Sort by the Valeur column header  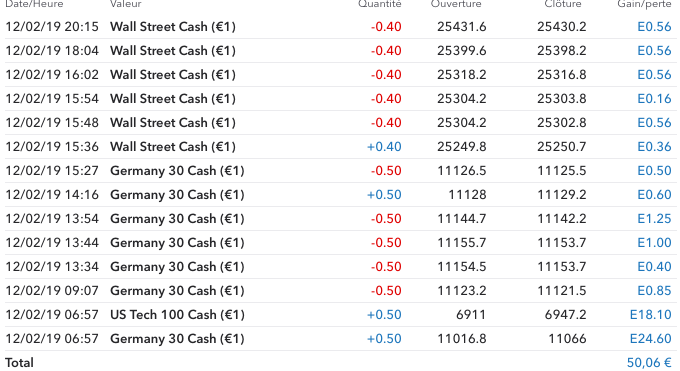coord(126,4)
